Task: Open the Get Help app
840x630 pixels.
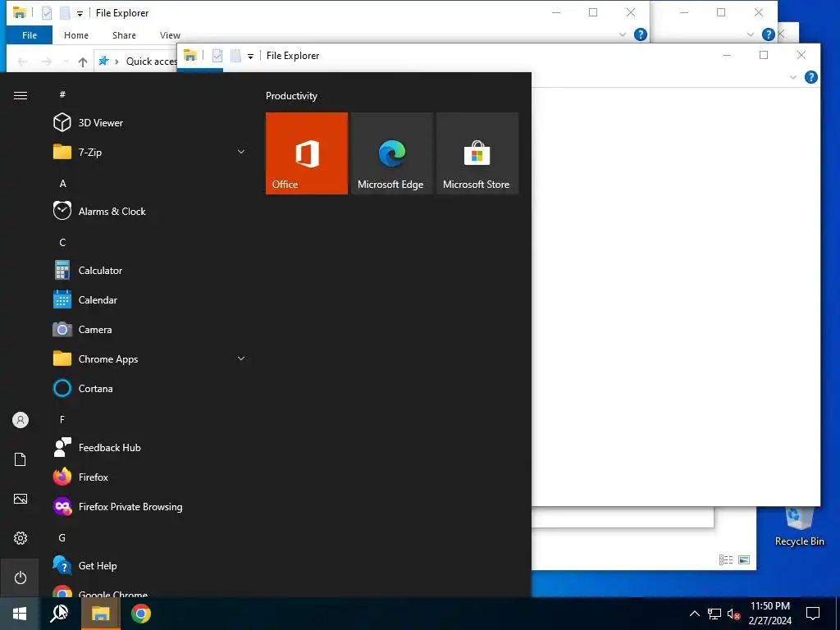Action: (x=150, y=566)
